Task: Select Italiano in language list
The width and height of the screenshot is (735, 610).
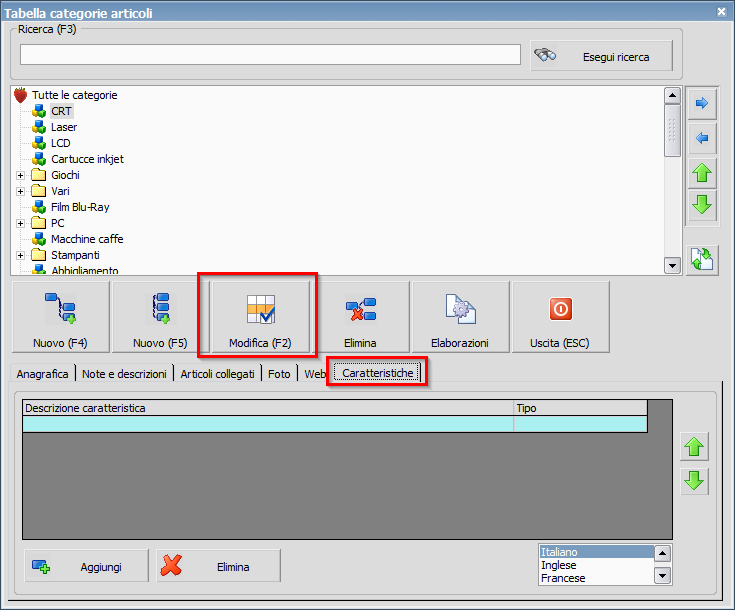Action: 597,551
